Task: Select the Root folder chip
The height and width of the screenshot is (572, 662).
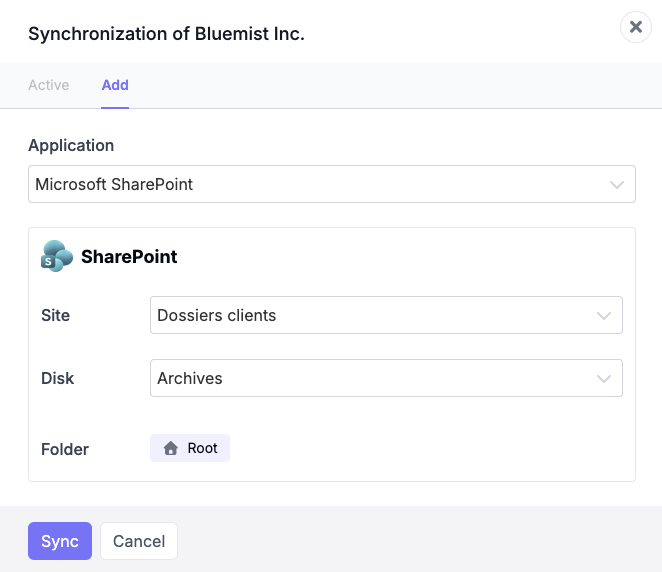Action: coord(190,448)
